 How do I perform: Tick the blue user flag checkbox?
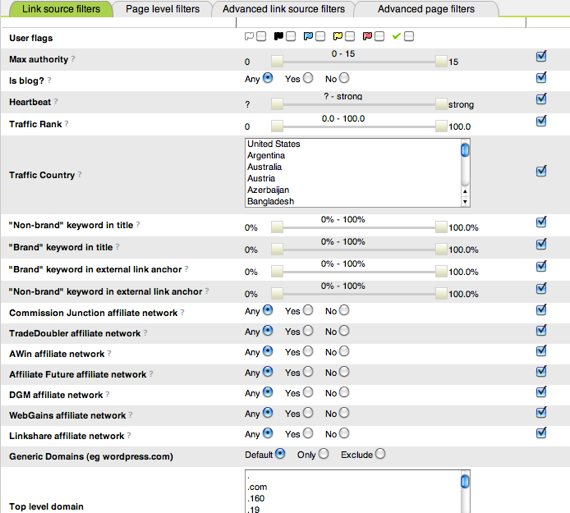pyautogui.click(x=320, y=36)
